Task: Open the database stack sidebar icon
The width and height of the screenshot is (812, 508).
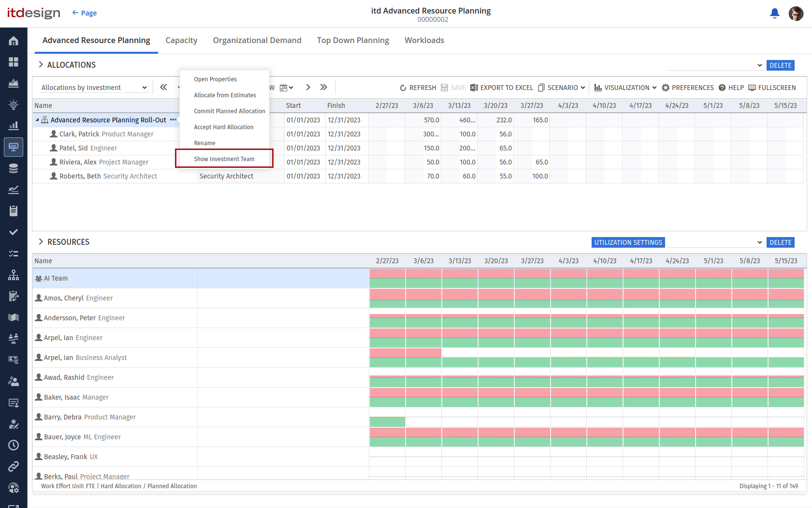Action: (x=14, y=168)
